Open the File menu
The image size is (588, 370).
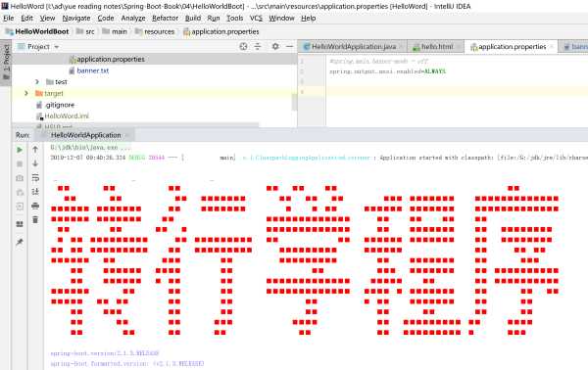coord(8,18)
